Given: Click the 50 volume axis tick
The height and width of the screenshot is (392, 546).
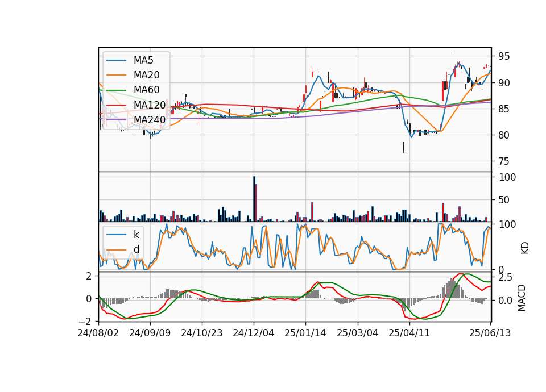Looking at the screenshot, I should 504,200.
